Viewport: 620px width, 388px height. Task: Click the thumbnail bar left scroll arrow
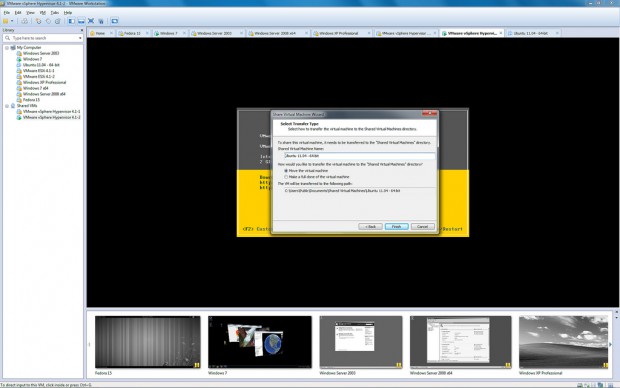(x=89, y=344)
